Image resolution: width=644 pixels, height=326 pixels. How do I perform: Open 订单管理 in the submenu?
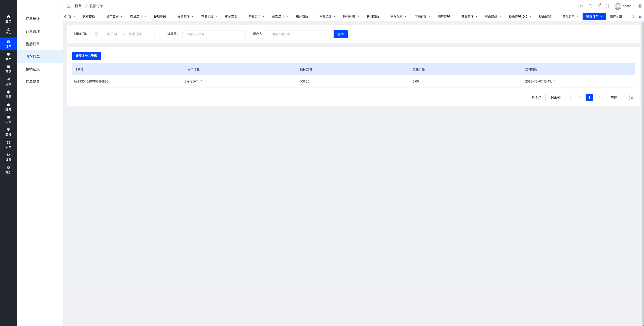coord(40,31)
